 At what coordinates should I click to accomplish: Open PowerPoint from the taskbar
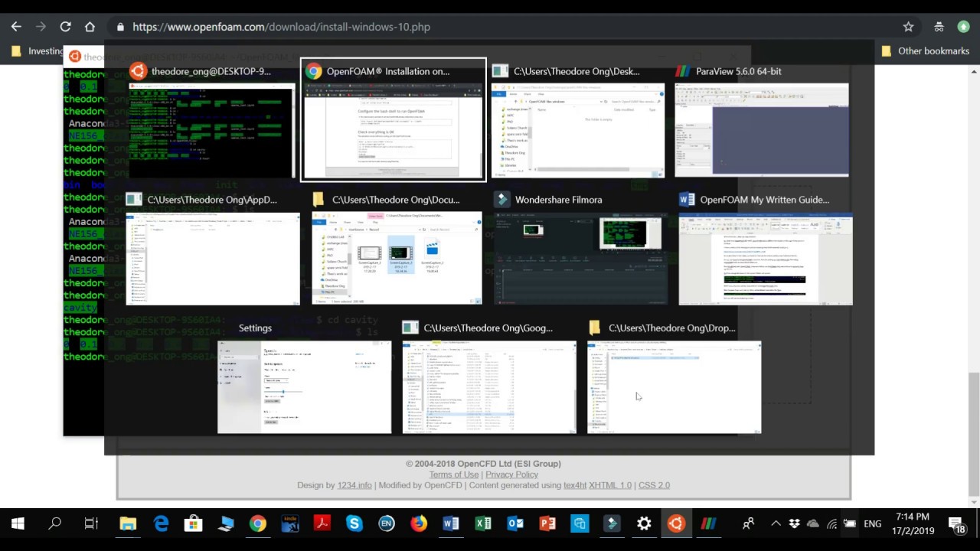tap(547, 524)
